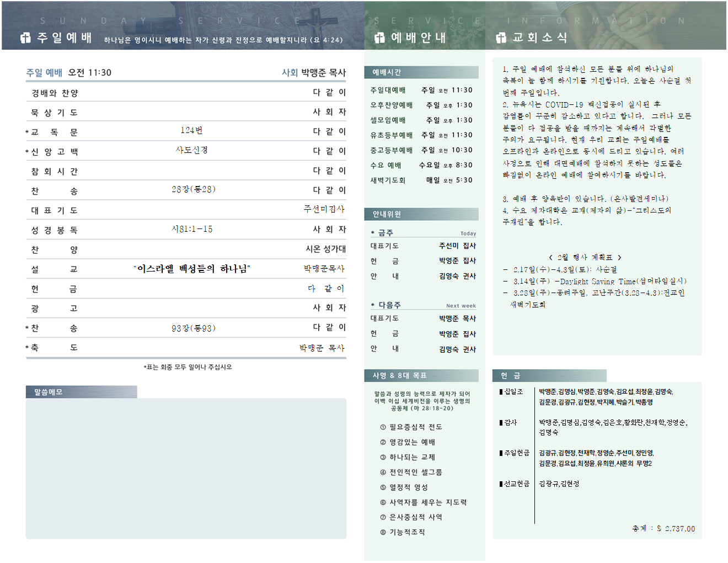Click goal '⑥ 사역자를 세우는 지도력'
The height and width of the screenshot is (563, 728).
point(423,502)
